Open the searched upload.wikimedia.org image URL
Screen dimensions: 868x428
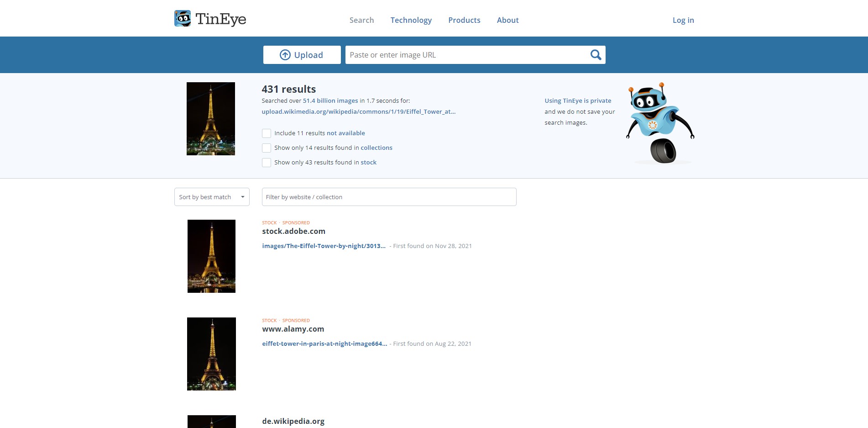(x=359, y=111)
